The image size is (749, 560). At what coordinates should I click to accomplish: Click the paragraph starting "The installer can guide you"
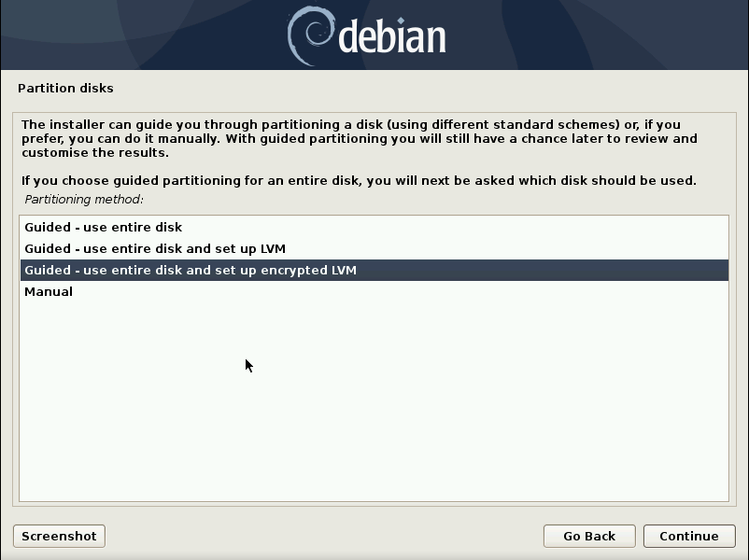[x=360, y=138]
